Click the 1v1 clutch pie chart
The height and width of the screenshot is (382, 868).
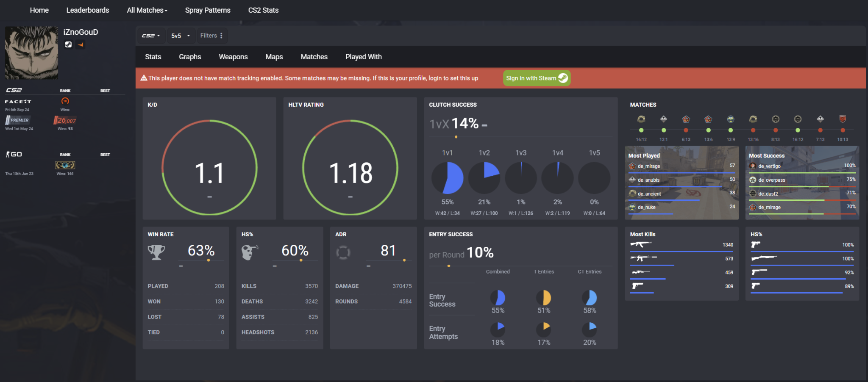pyautogui.click(x=447, y=178)
